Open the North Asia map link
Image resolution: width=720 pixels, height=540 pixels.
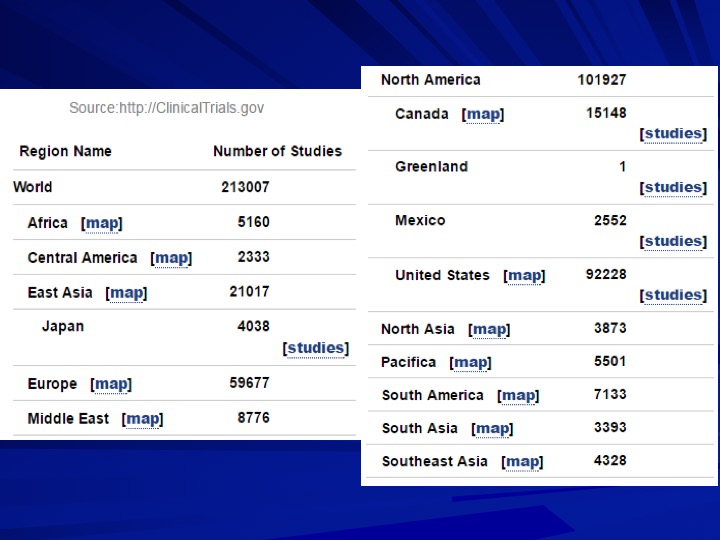[489, 330]
